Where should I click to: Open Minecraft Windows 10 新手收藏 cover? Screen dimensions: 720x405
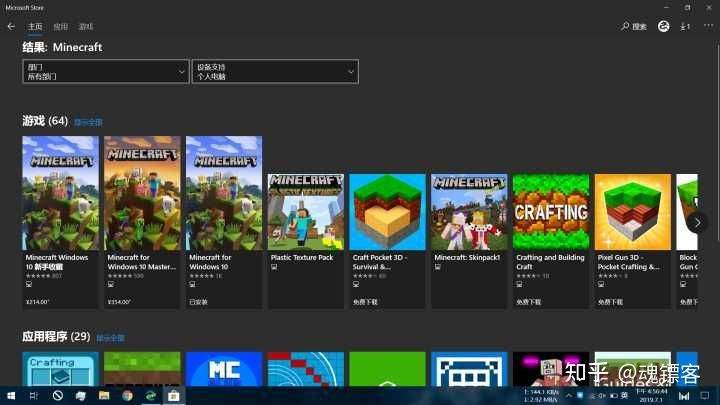[61, 193]
